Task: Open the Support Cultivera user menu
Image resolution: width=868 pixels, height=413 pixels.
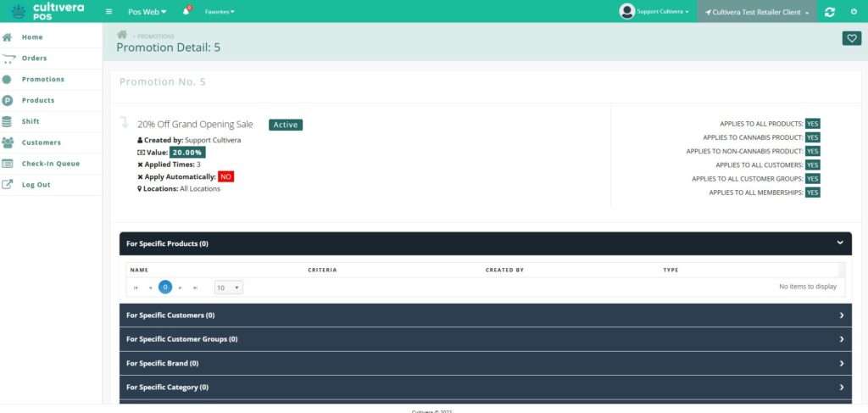Action: tap(654, 12)
